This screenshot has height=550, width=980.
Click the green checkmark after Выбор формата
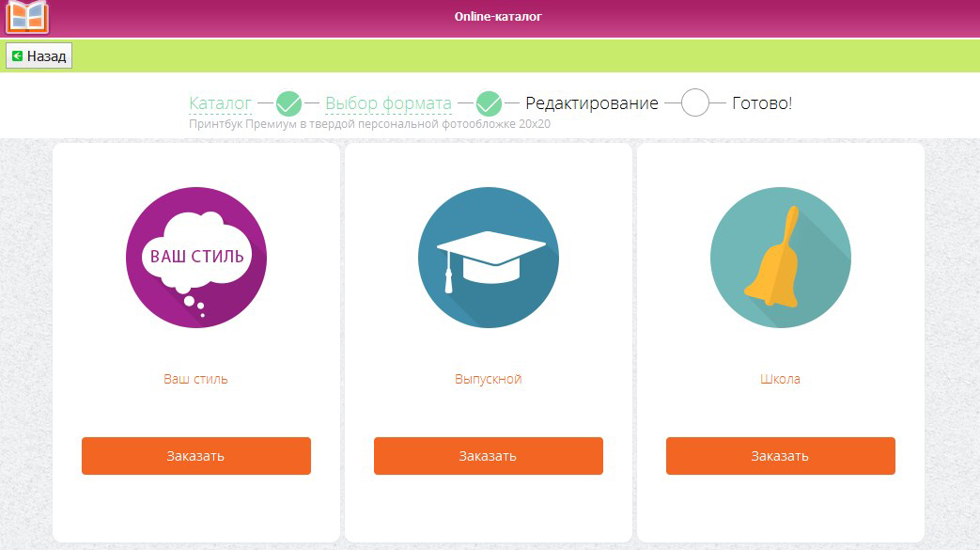[489, 103]
